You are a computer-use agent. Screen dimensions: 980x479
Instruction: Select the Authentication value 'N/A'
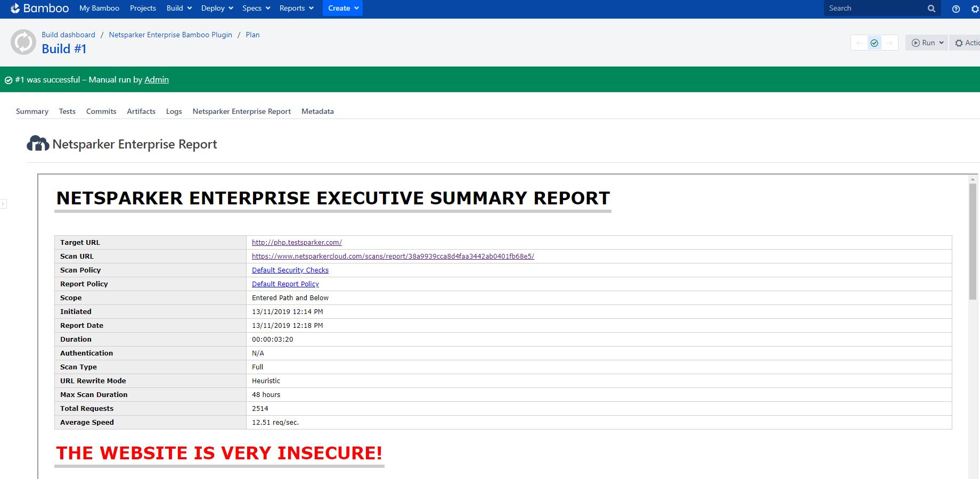(x=258, y=353)
